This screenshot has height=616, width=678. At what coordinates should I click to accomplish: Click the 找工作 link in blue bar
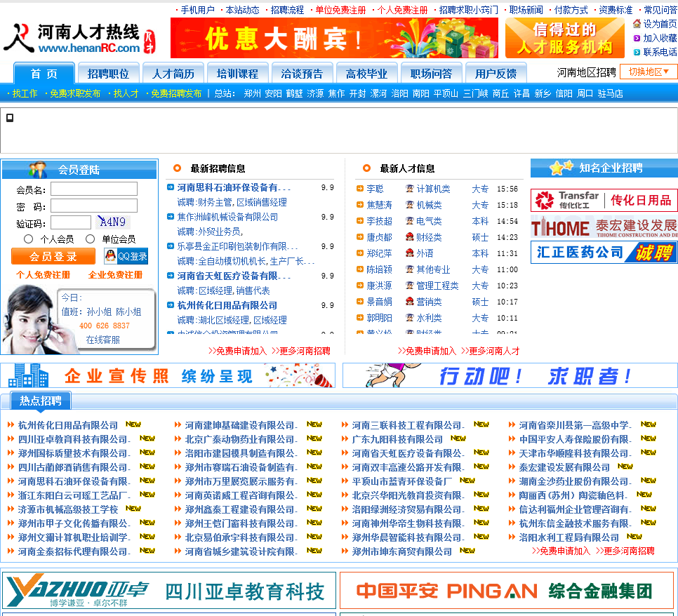(x=25, y=93)
